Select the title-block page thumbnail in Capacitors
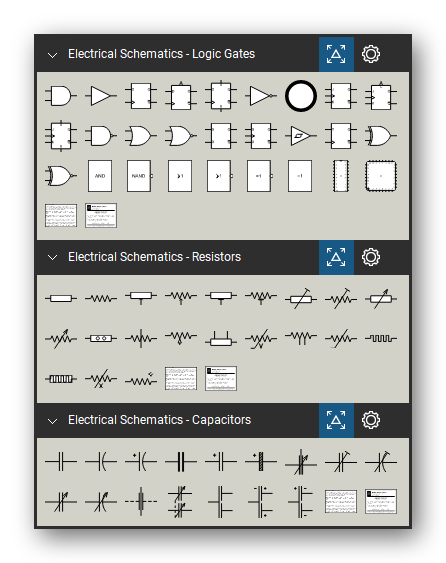446x563 pixels. [381, 501]
